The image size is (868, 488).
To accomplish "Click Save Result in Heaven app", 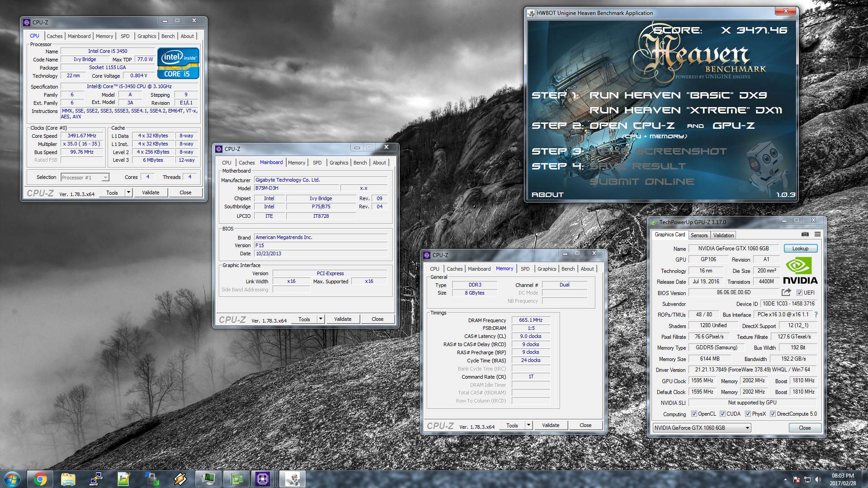I will click(x=637, y=166).
